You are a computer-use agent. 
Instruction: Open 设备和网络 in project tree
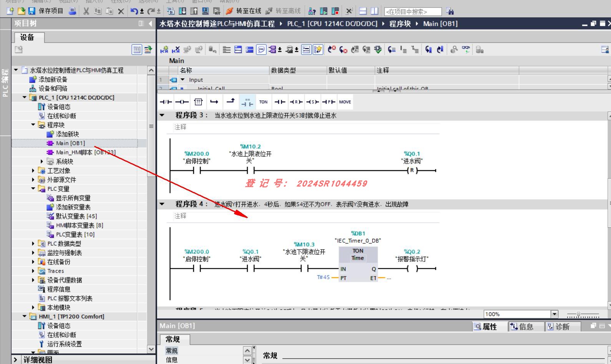[x=53, y=88]
